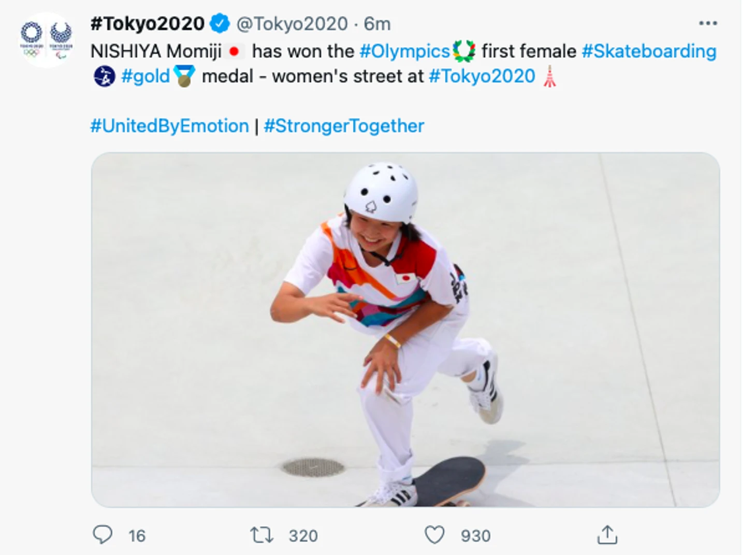This screenshot has width=756, height=555.
Task: Click the blue verified badge
Action: (220, 23)
